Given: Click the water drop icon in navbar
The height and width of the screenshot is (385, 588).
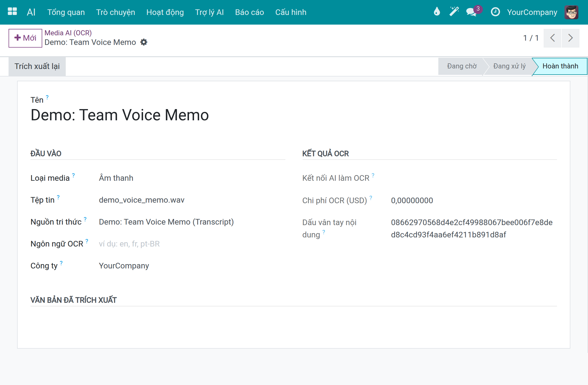Looking at the screenshot, I should point(437,12).
